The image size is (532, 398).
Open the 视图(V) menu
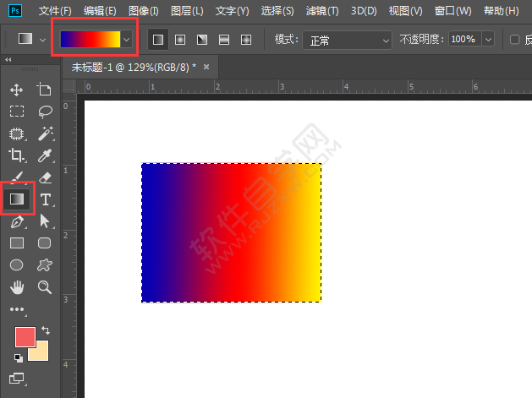[405, 11]
